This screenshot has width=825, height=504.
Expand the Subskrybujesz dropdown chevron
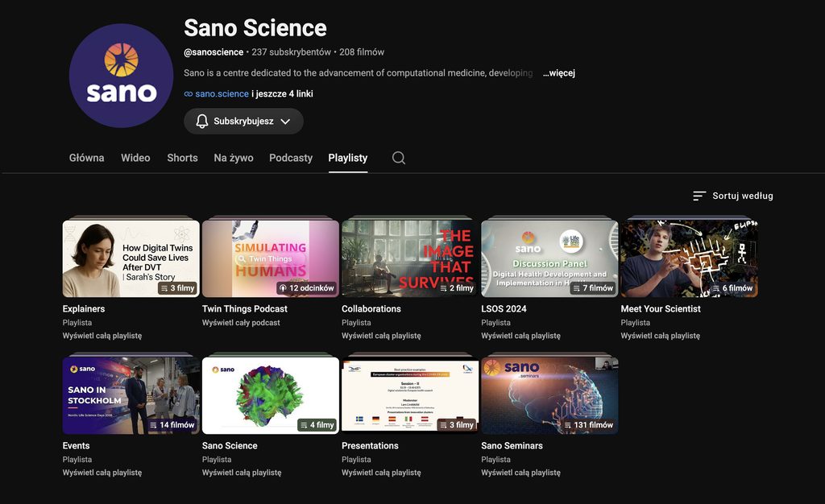point(285,122)
